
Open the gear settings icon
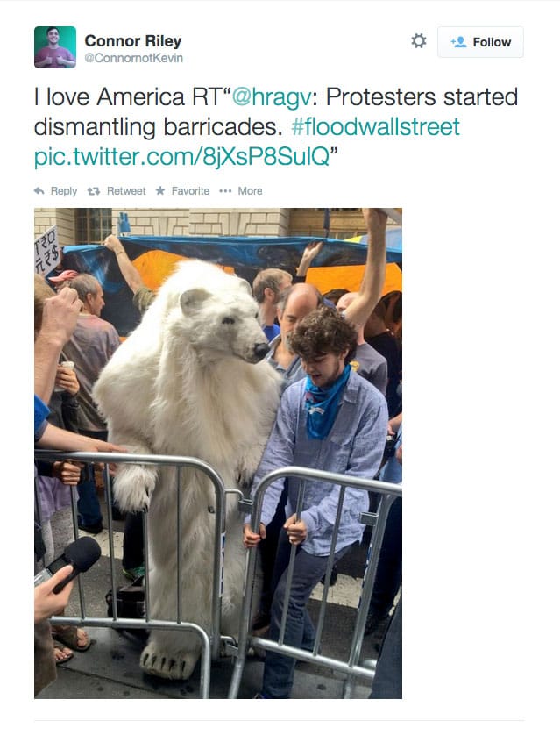pos(419,40)
